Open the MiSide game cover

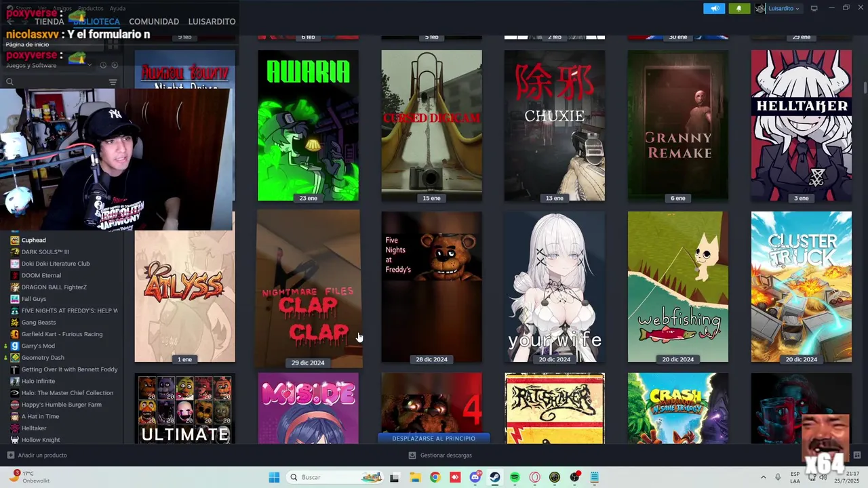tap(308, 408)
